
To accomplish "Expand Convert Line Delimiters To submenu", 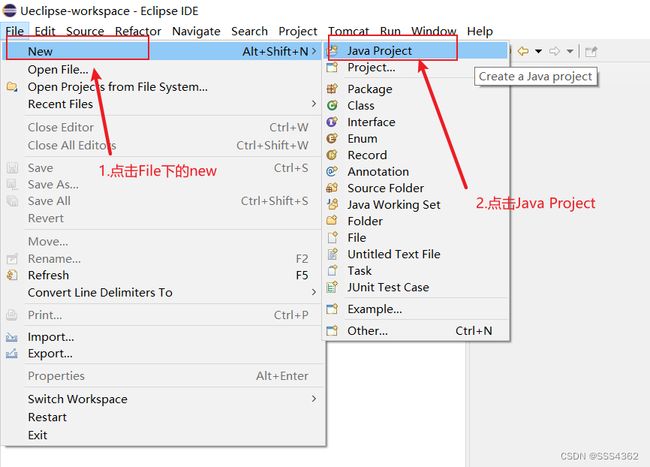I will (314, 292).
